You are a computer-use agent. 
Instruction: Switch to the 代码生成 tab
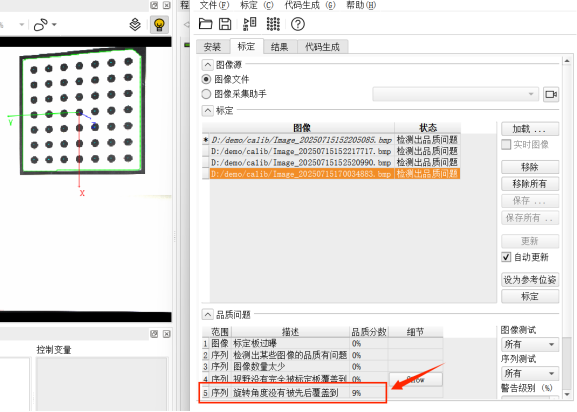click(x=322, y=47)
